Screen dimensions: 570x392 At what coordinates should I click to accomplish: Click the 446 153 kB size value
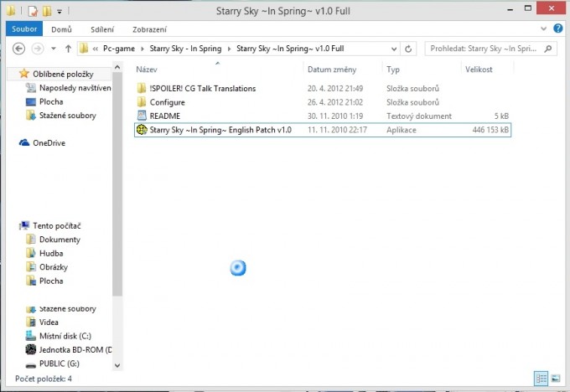[490, 130]
